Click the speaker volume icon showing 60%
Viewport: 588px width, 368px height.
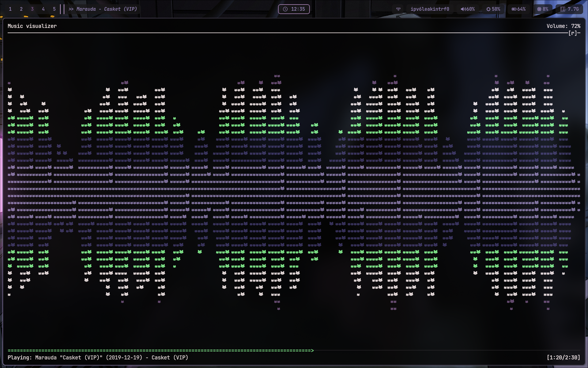(463, 9)
